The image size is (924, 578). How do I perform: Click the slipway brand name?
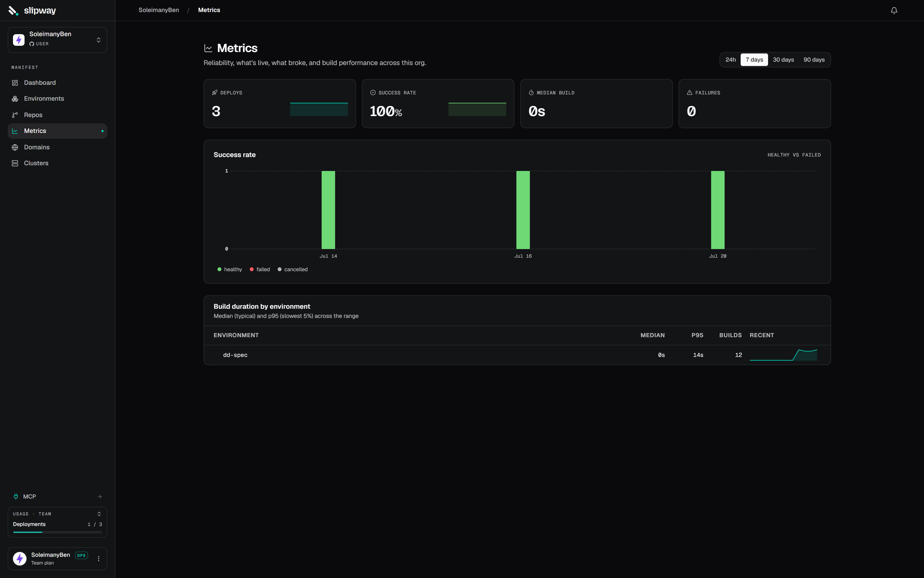point(40,11)
